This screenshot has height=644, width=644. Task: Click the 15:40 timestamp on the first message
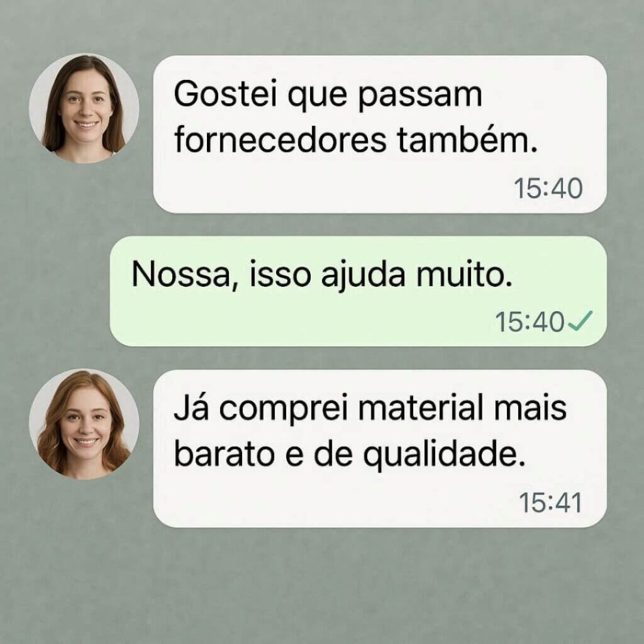coord(548,189)
